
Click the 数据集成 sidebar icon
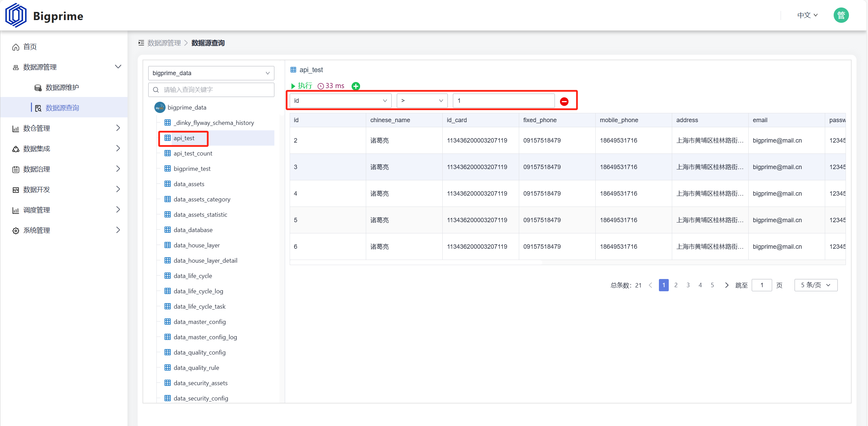[x=16, y=149]
